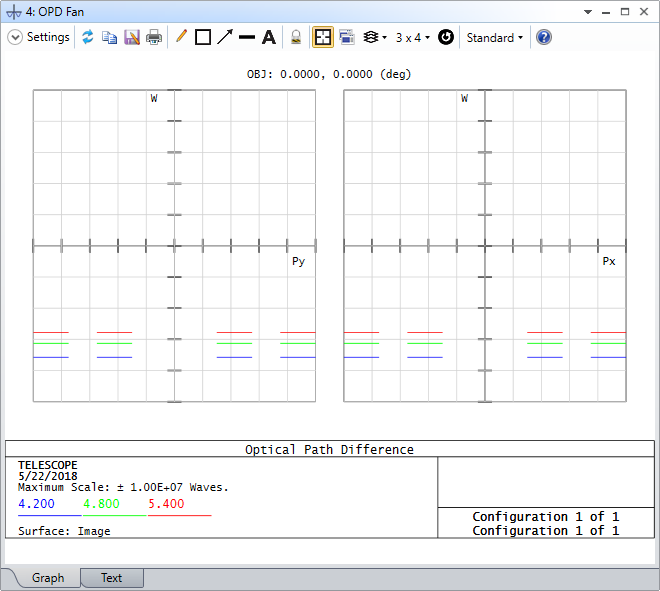The height and width of the screenshot is (591, 660).
Task: Click the blue 4.200 wavelength legend
Action: [x=36, y=504]
